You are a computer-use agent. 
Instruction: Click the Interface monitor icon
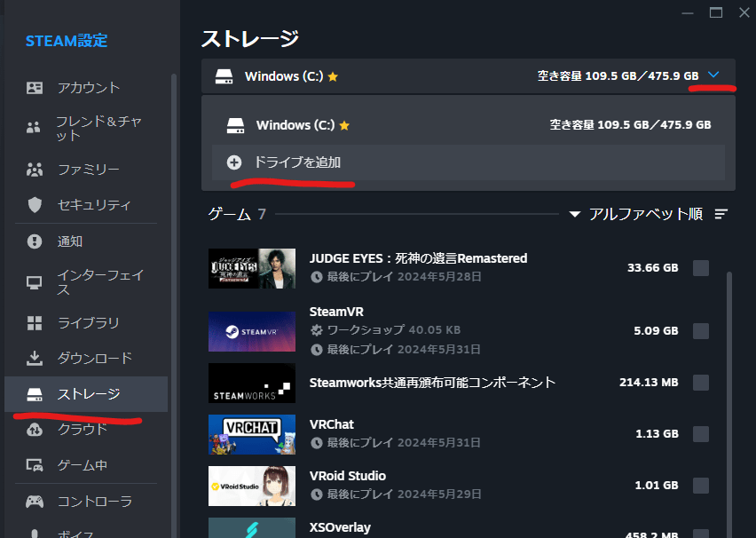coord(35,282)
